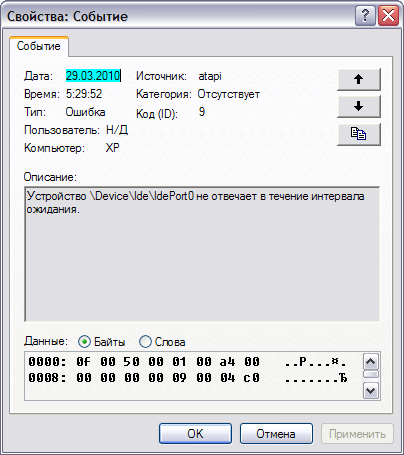This screenshot has width=404, height=455.
Task: Click the data scrollbar thumb
Action: point(371,374)
